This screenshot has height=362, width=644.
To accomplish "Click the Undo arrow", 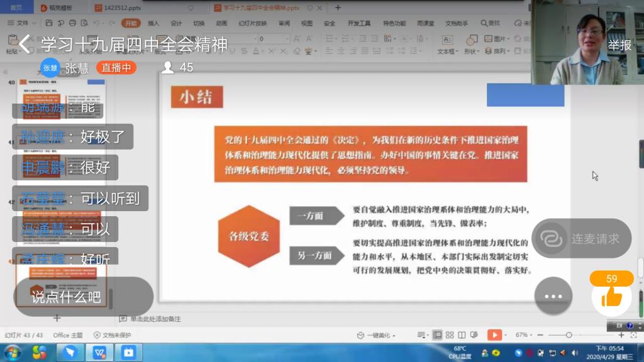I will (96, 23).
